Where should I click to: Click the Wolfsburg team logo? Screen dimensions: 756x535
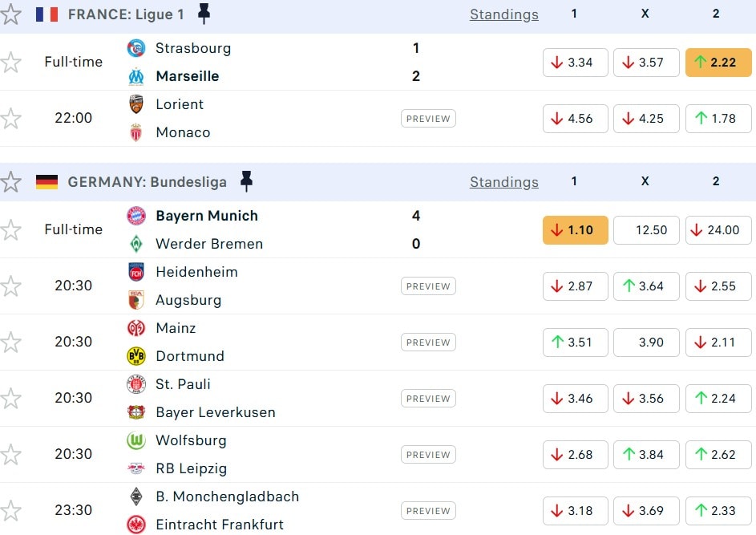tap(136, 440)
